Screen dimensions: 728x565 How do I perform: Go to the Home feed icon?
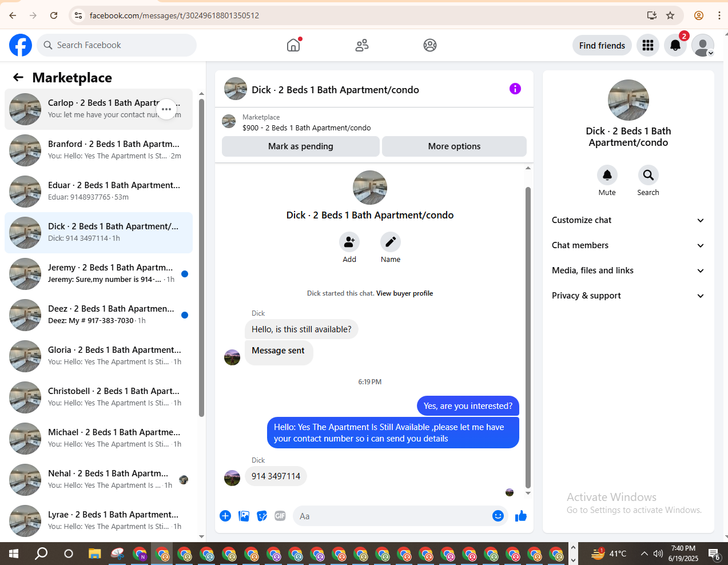[293, 45]
